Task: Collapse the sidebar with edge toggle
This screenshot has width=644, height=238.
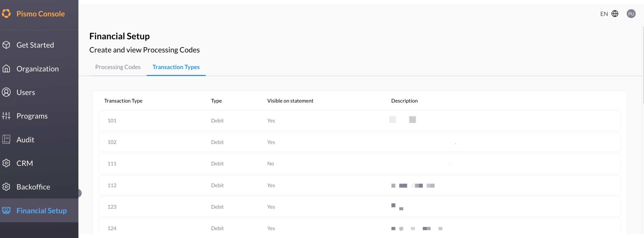Action: point(80,193)
